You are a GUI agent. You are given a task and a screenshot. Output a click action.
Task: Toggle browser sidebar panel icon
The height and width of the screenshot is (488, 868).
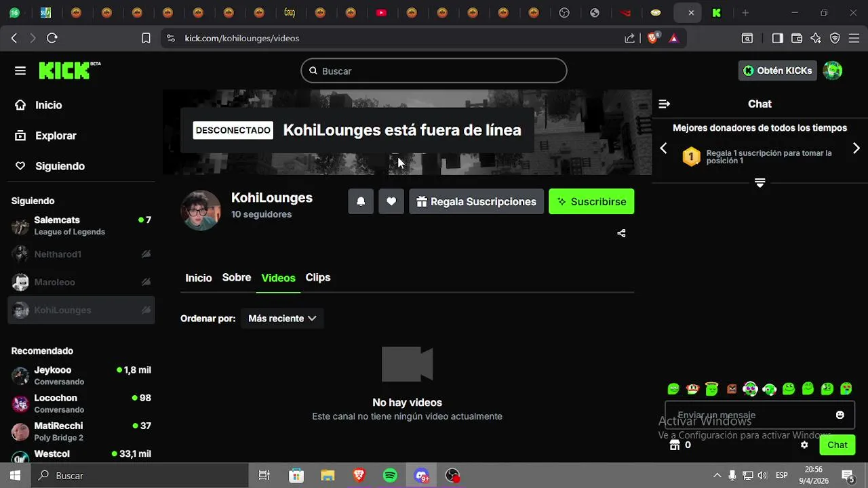tap(777, 39)
